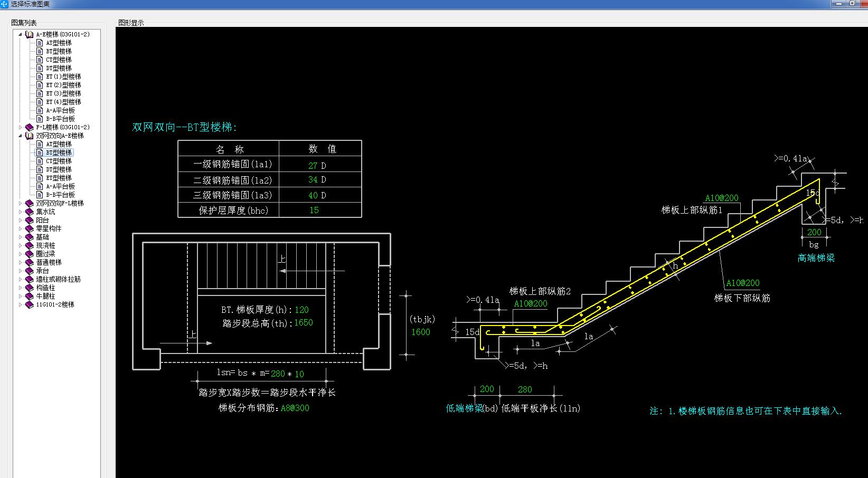Select A-A平台板 label under 双网双向A-E楼梯
Image resolution: width=868 pixels, height=478 pixels.
pos(60,186)
